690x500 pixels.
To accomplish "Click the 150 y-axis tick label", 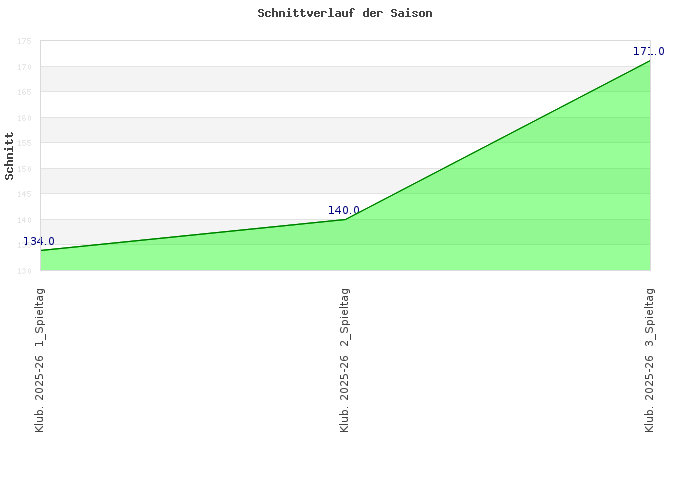I will [x=24, y=169].
